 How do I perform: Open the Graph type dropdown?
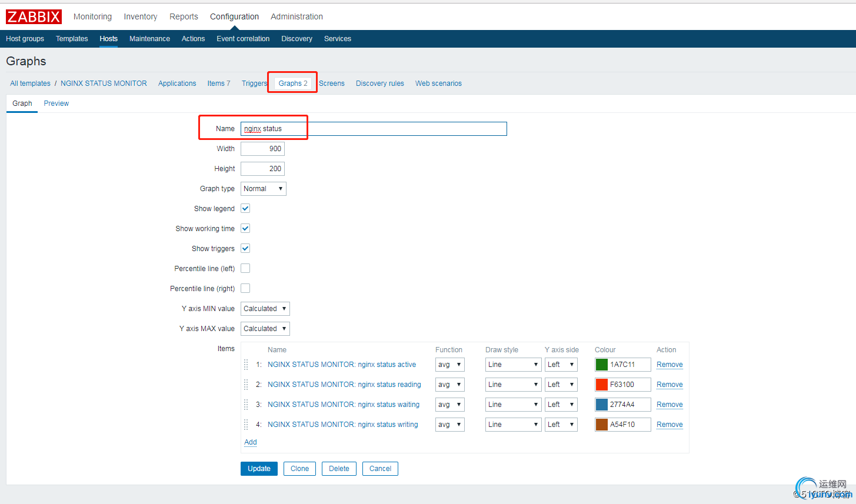(264, 189)
